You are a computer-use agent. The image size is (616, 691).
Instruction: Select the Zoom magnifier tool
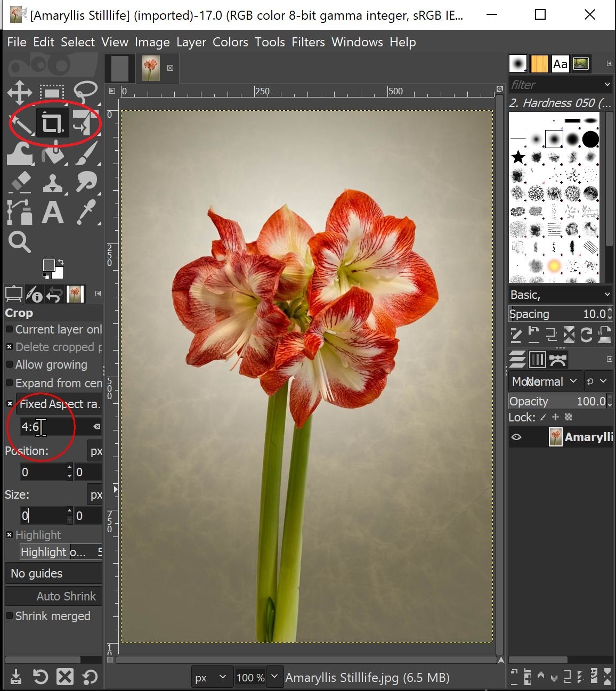pyautogui.click(x=20, y=242)
